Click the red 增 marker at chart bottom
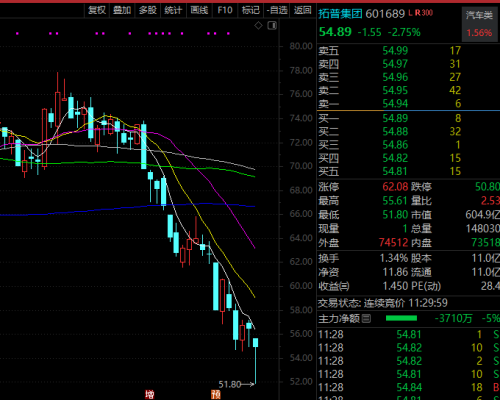This screenshot has height=400, width=500. [x=150, y=395]
